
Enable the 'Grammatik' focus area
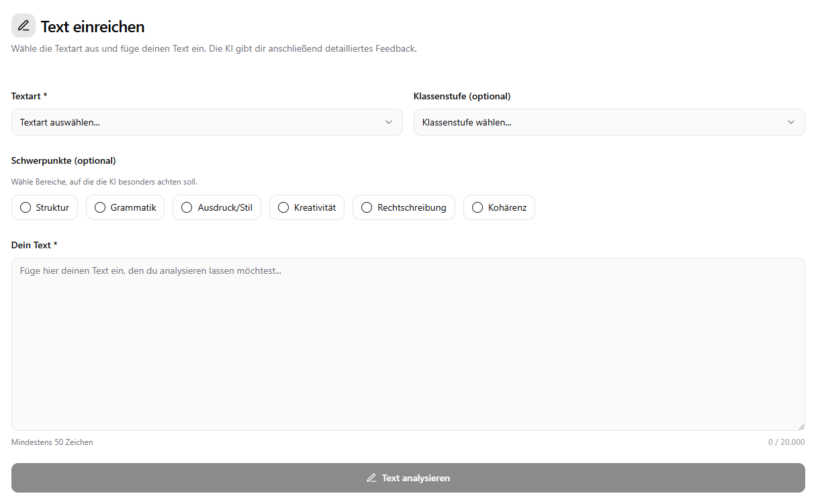click(125, 207)
